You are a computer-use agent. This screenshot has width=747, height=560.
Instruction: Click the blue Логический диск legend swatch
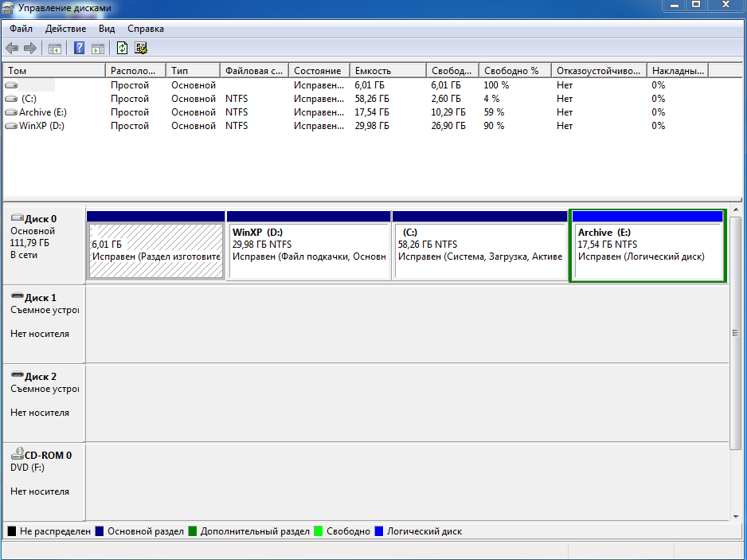(x=379, y=531)
